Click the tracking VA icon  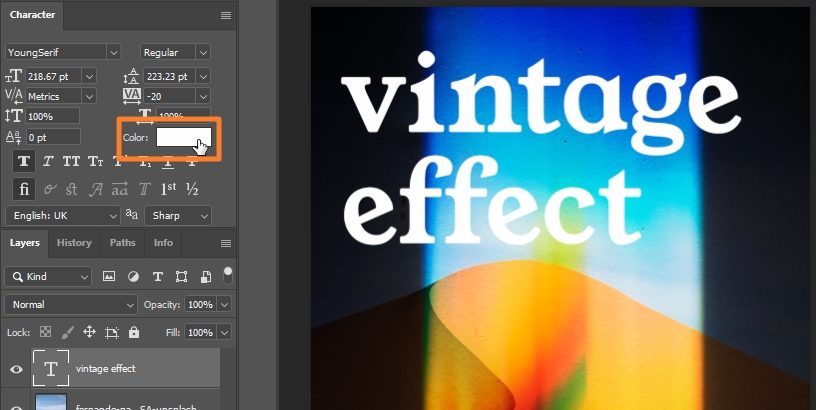pyautogui.click(x=132, y=96)
